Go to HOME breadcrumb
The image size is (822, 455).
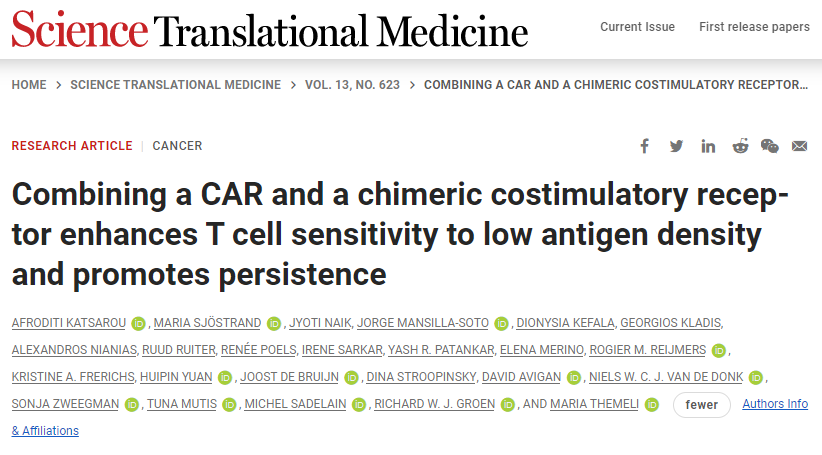coord(29,85)
